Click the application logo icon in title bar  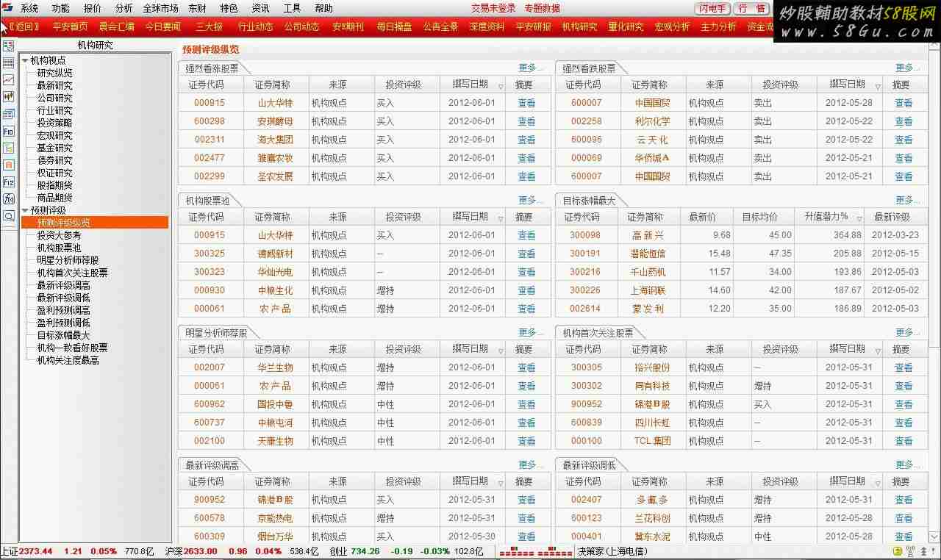7,8
